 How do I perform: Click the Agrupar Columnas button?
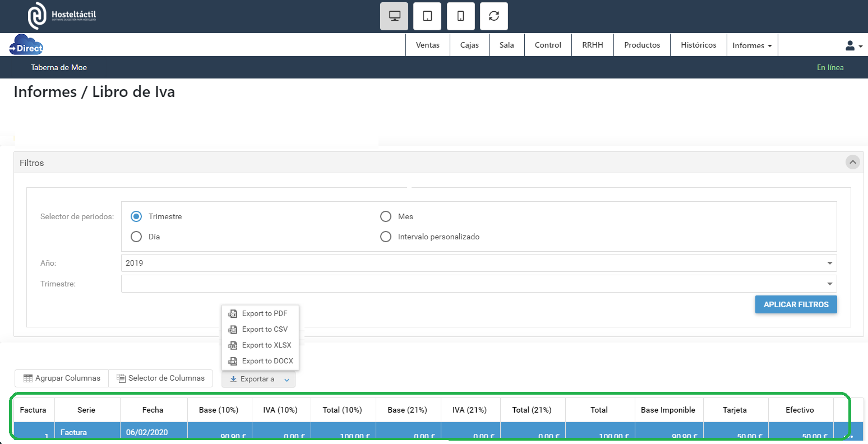62,378
